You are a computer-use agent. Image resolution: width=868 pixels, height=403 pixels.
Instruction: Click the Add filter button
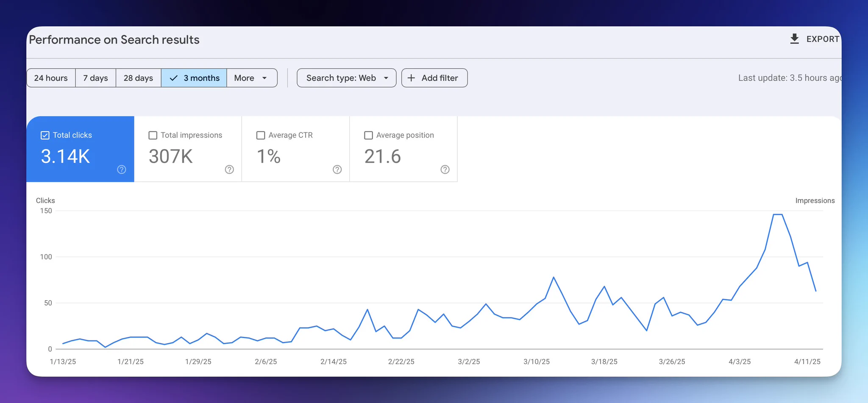pyautogui.click(x=434, y=78)
